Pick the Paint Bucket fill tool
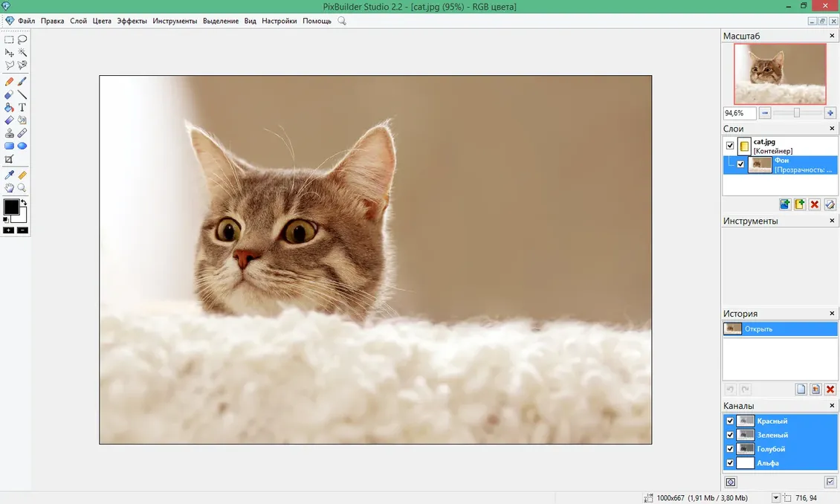 [x=9, y=108]
